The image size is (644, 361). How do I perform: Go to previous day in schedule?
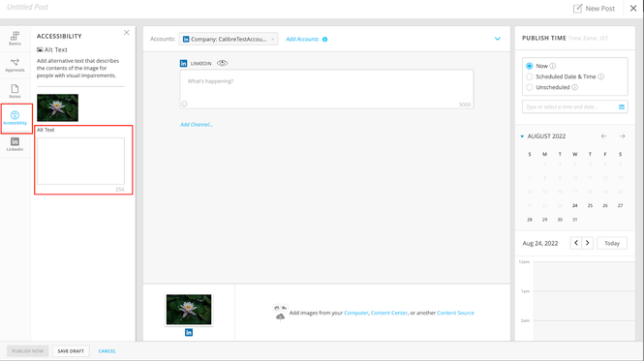pyautogui.click(x=576, y=243)
